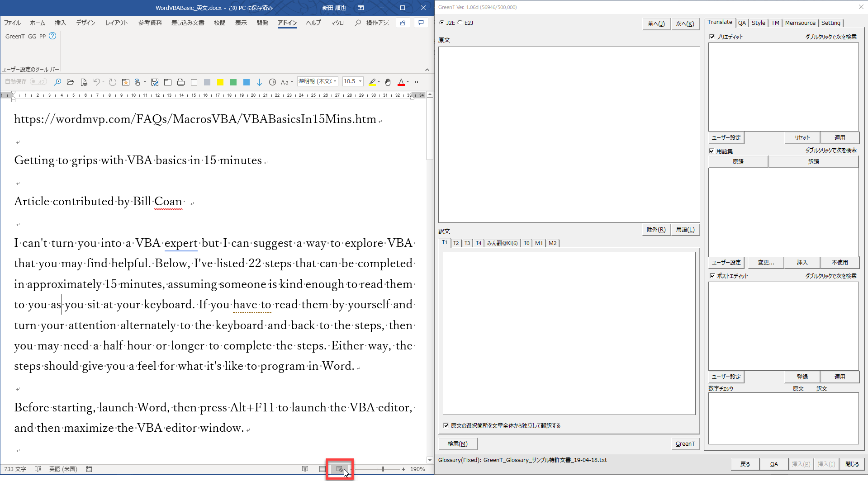Toggle the ポストエディット checkbox
Image resolution: width=868 pixels, height=481 pixels.
coord(712,276)
